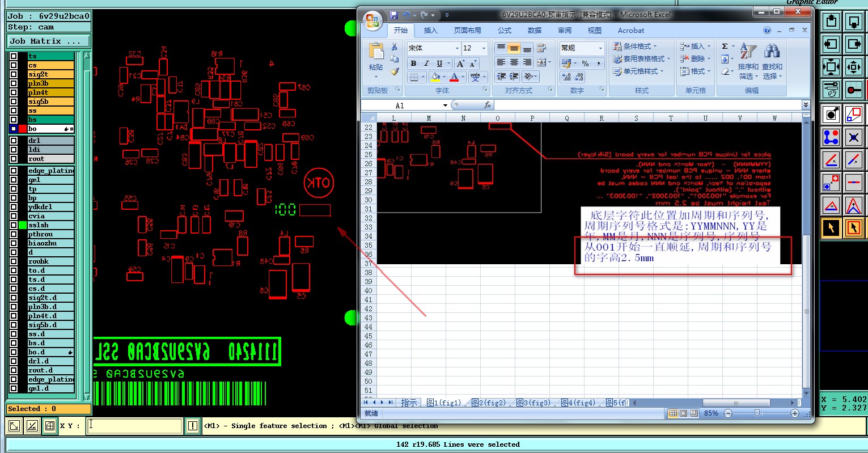The width and height of the screenshot is (868, 453).
Task: Click the Increase Font Size icon
Action: pyautogui.click(x=460, y=63)
